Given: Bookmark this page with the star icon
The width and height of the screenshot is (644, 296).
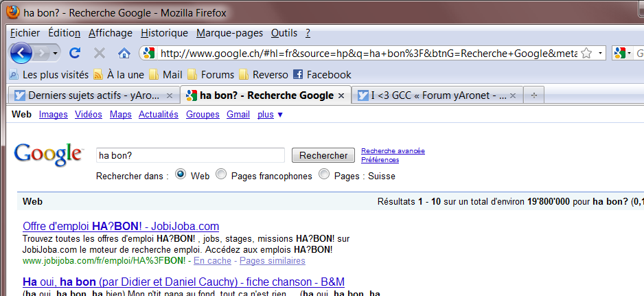Looking at the screenshot, I should 586,53.
